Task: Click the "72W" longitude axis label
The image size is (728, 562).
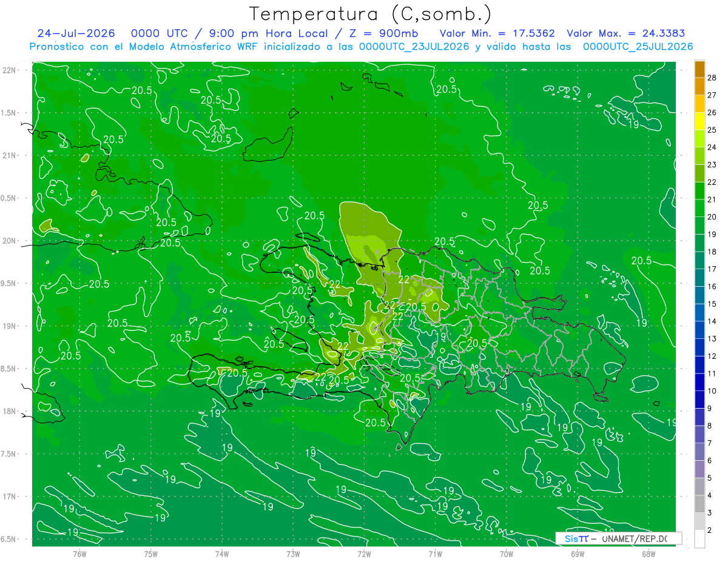Action: [x=364, y=554]
